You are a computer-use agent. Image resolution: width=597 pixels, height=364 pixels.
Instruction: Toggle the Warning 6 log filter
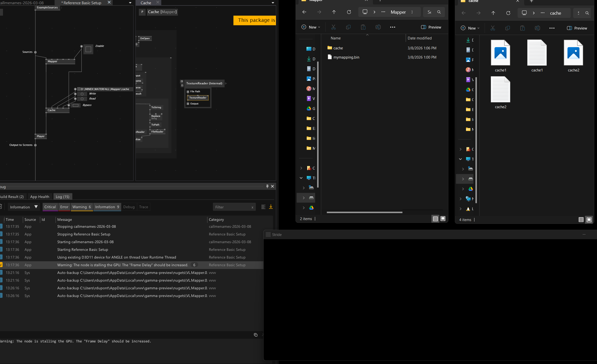click(x=82, y=207)
